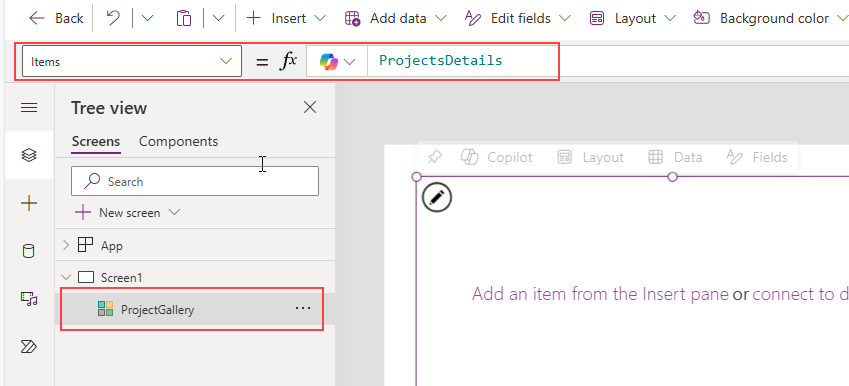Click the Tree view Search box
The height and width of the screenshot is (386, 849).
tap(195, 181)
